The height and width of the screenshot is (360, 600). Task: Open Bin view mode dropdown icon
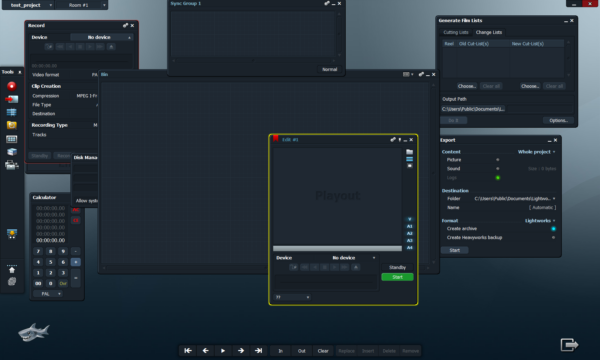pos(408,74)
